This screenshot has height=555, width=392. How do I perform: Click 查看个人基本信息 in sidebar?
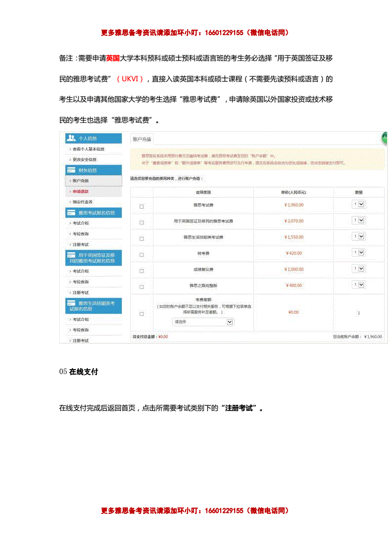click(x=89, y=149)
